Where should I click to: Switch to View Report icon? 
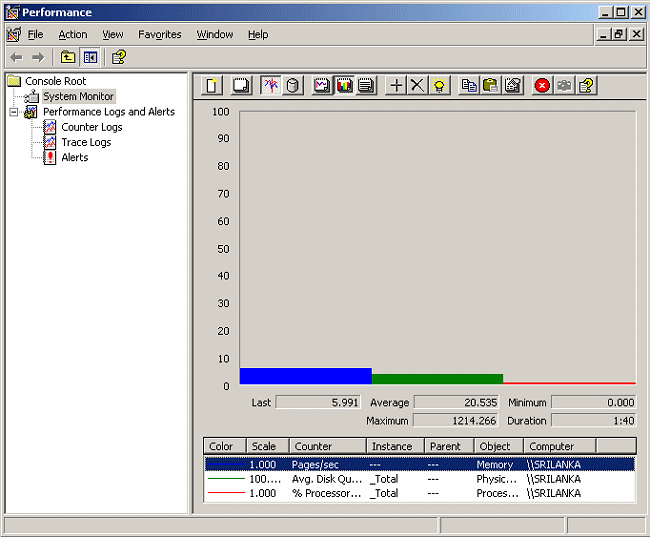pos(366,85)
